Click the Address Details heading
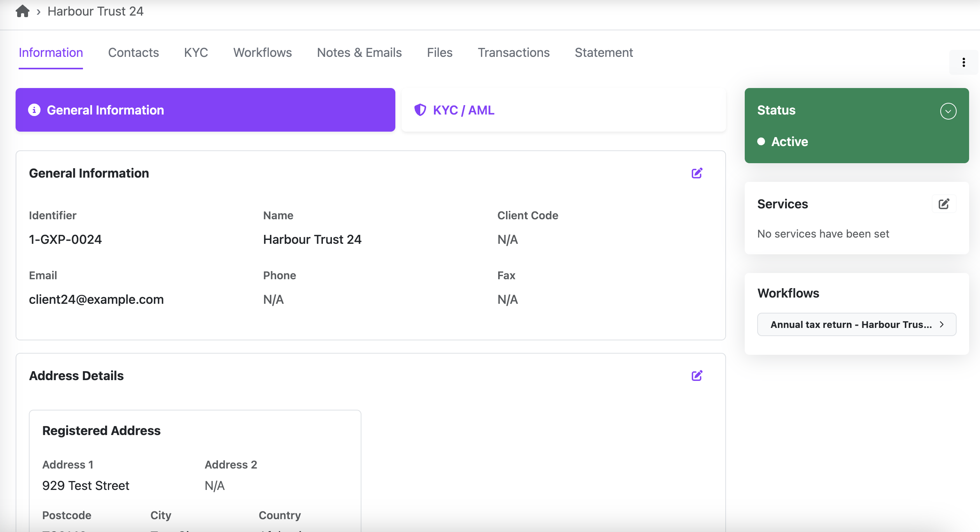 pyautogui.click(x=76, y=376)
